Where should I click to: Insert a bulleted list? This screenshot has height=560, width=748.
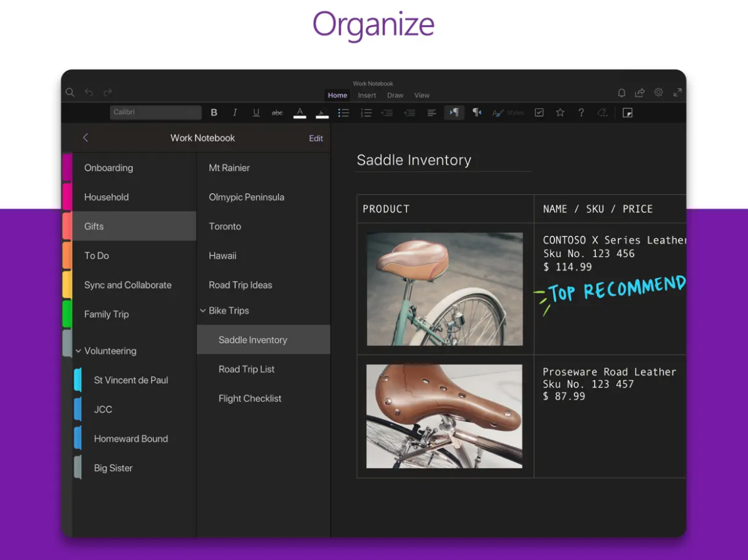tap(343, 113)
